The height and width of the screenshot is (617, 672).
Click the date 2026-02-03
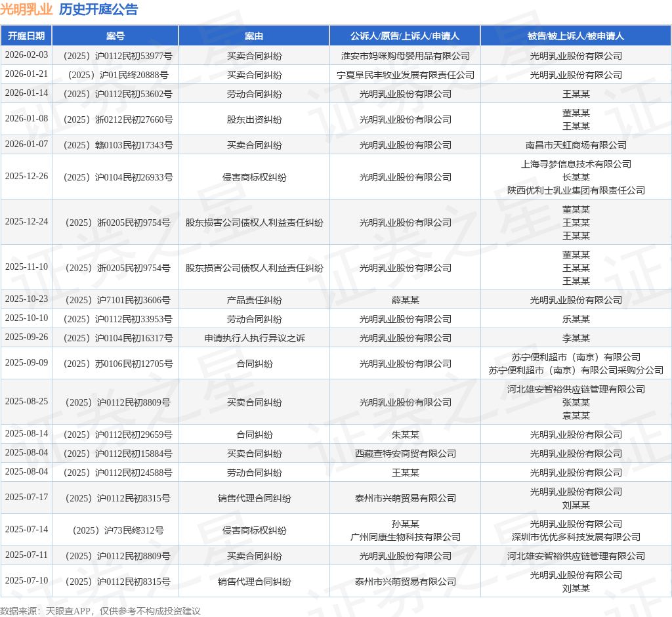tap(26, 55)
